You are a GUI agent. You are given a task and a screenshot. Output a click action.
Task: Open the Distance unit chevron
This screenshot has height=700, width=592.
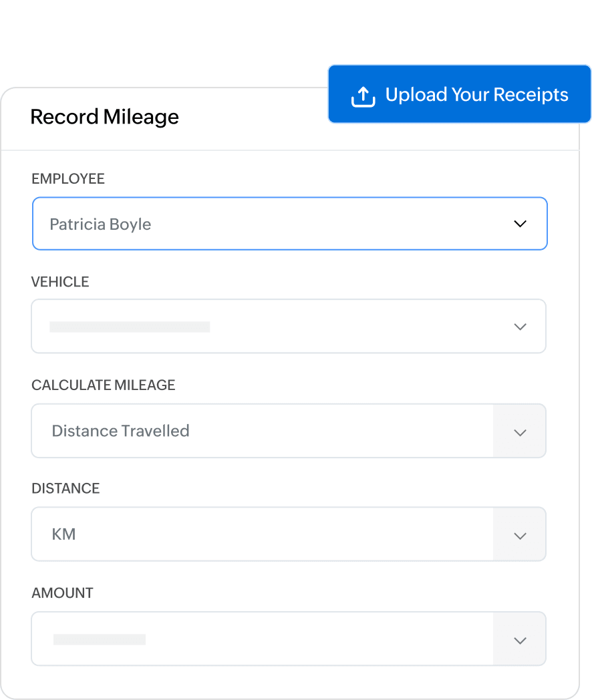point(520,535)
